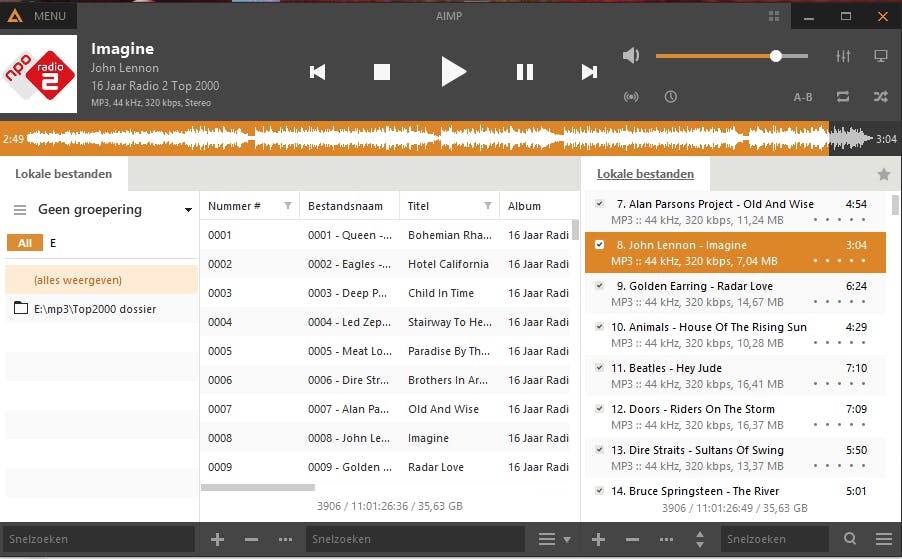Click the playlist search magnifier icon

click(850, 539)
